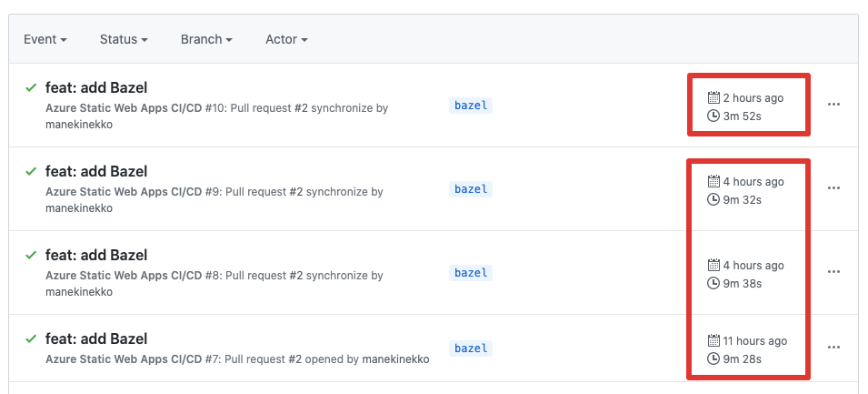The image size is (868, 394).
Task: Open the three-dot menu for run #7
Action: click(x=833, y=347)
